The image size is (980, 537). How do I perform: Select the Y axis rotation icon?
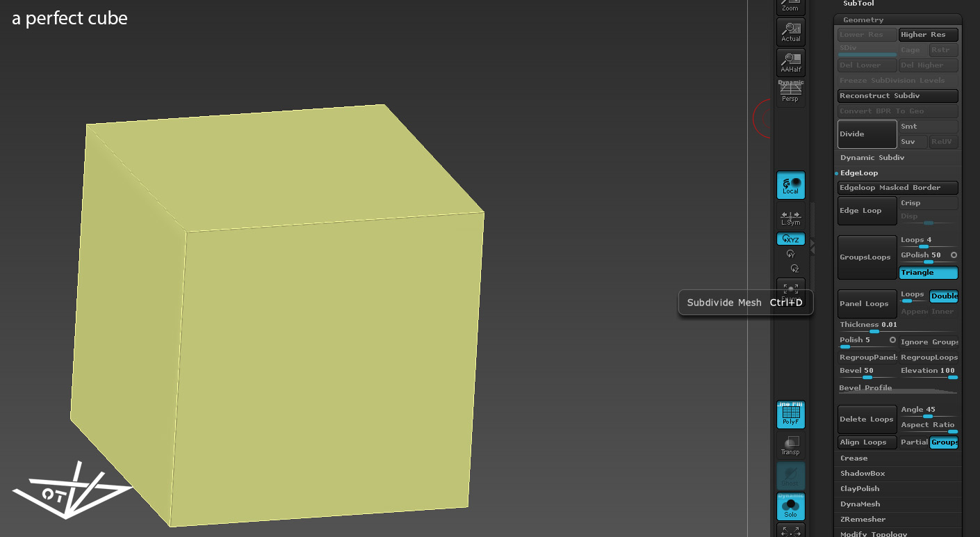[x=790, y=255]
